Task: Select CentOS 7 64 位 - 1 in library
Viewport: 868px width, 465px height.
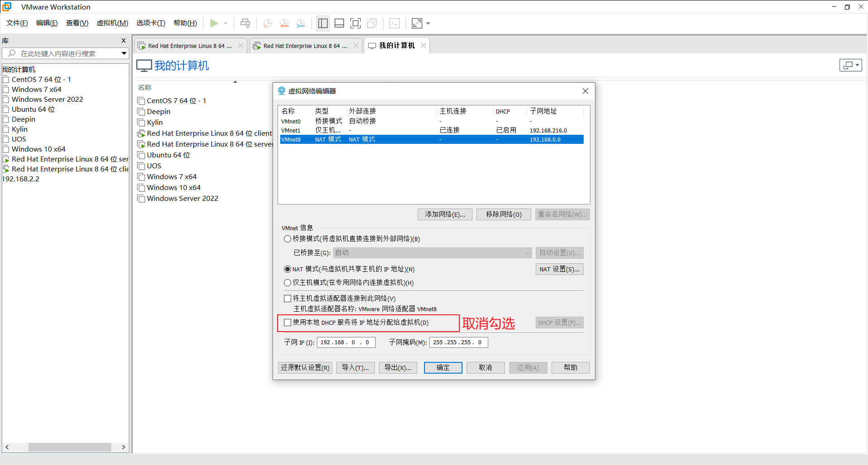Action: click(41, 79)
